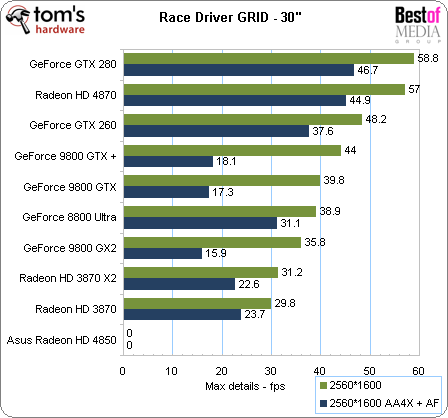Click the blue bar for GeForce 8800 Ultra
The height and width of the screenshot is (418, 448).
click(200, 223)
